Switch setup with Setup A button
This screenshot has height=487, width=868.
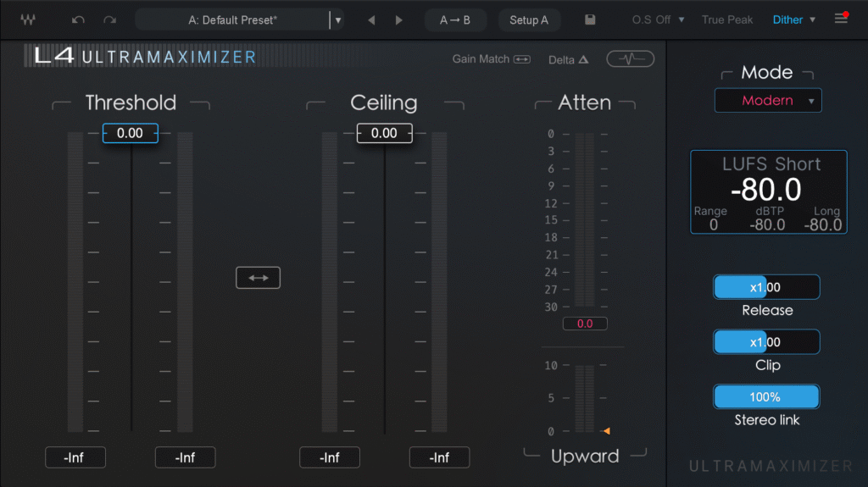529,19
